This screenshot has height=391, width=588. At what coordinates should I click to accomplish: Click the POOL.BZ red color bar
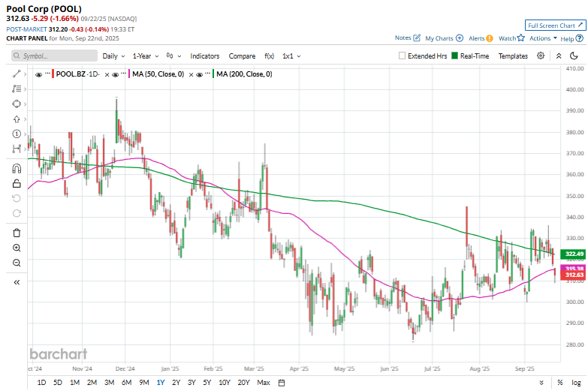click(53, 74)
